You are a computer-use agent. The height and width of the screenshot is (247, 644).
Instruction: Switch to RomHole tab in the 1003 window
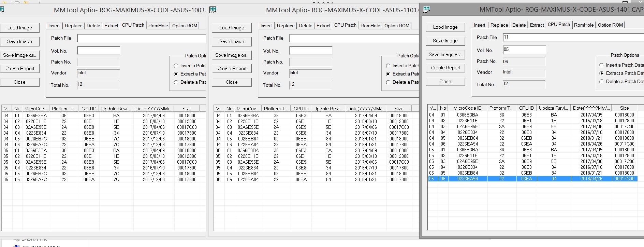(x=158, y=26)
